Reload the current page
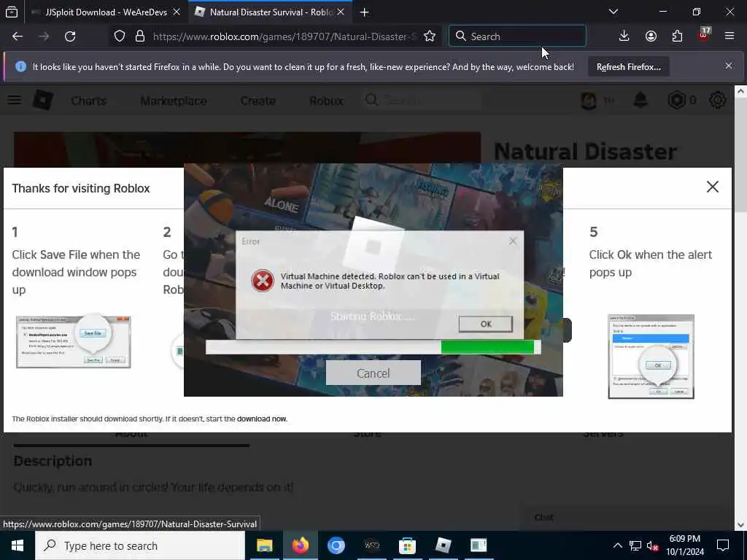The image size is (747, 560). click(x=70, y=36)
